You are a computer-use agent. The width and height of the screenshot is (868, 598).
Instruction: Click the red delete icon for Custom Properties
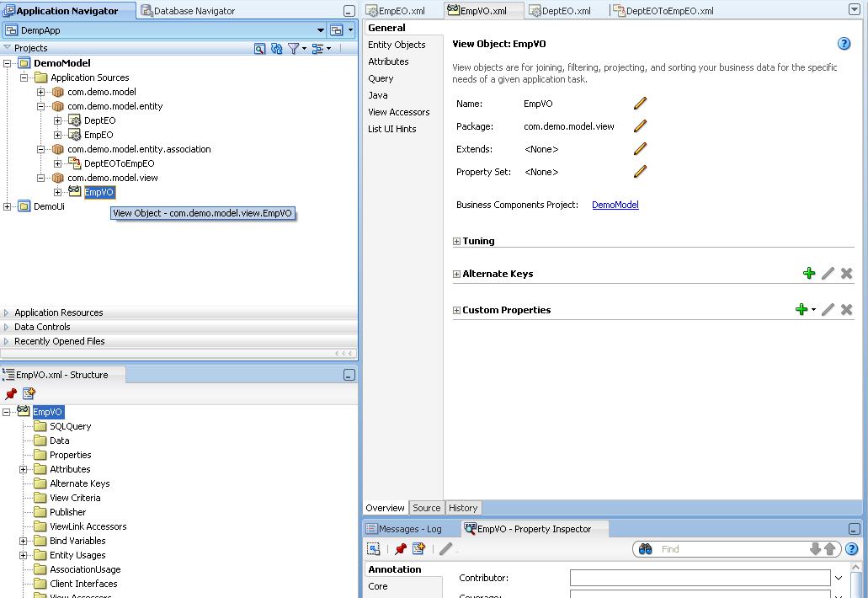pos(846,309)
